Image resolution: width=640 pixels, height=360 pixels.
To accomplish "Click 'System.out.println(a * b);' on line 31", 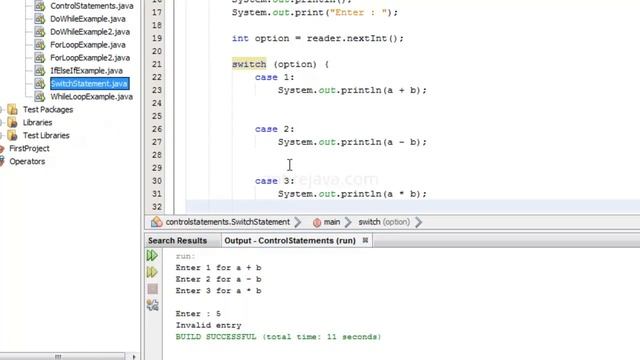I will (353, 194).
